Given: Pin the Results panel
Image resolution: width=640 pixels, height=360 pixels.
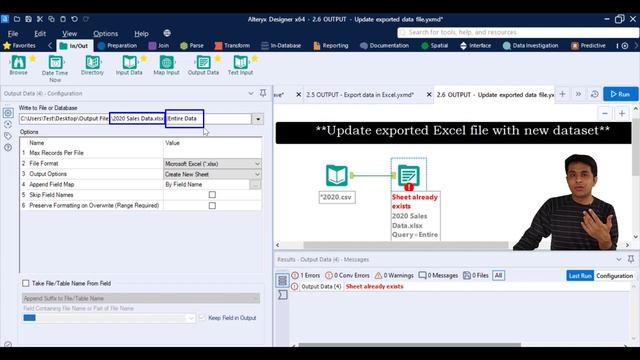Looking at the screenshot, I should 631,259.
